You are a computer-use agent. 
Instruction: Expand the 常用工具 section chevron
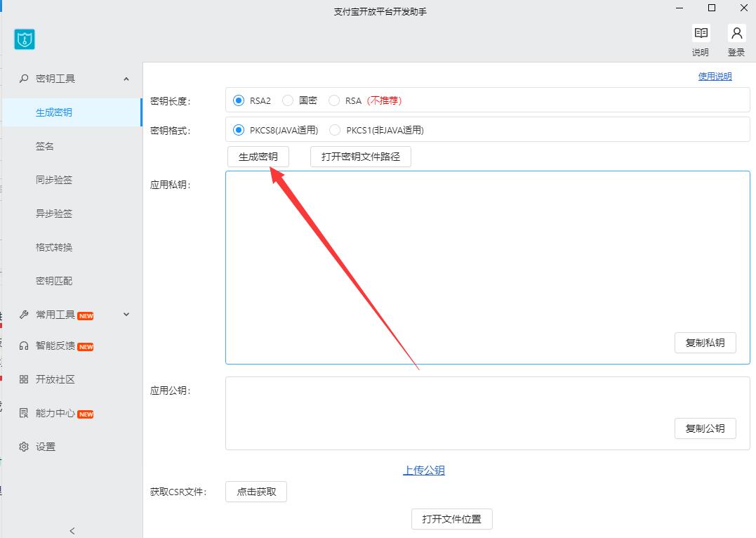click(126, 314)
